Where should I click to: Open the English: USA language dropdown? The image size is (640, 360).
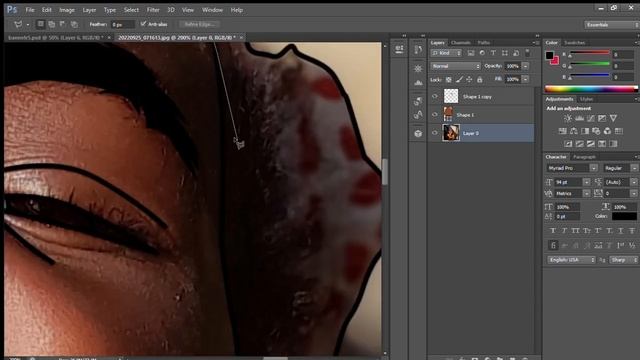[571, 260]
